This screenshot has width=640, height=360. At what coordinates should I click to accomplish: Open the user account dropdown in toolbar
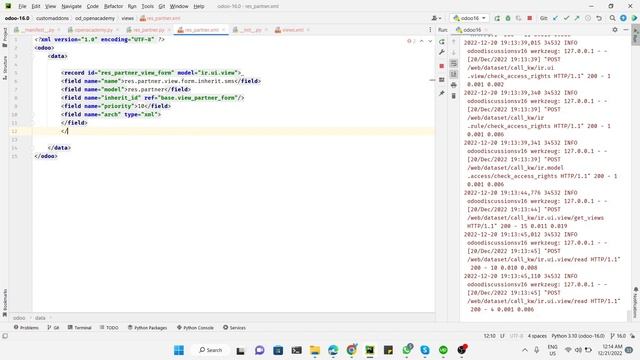click(x=436, y=18)
